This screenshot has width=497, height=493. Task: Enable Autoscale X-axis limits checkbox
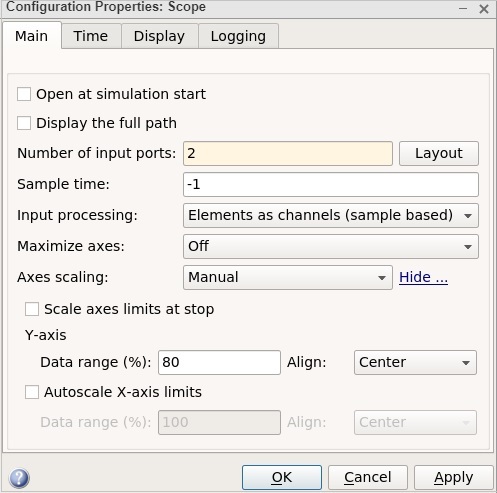[x=32, y=392]
